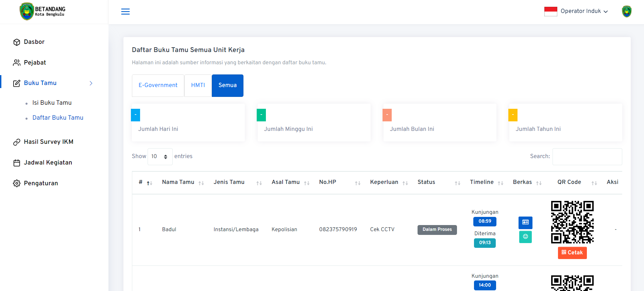
Task: Sort table by Timeline arrows
Action: 501,183
